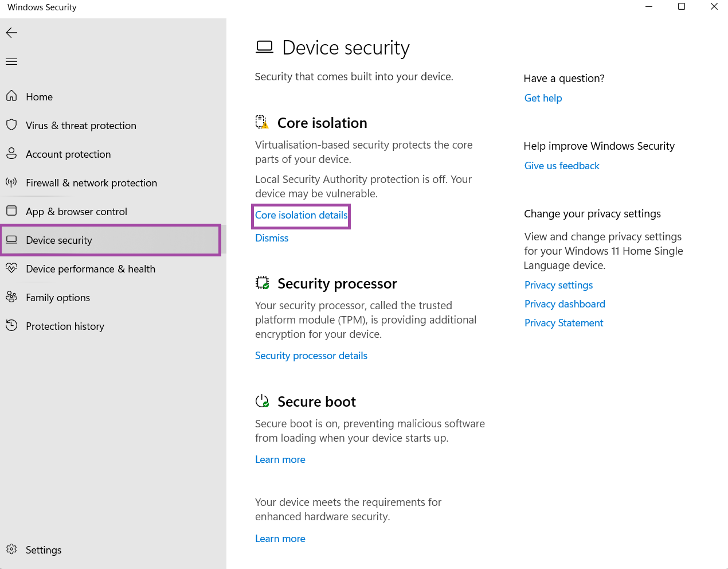Open Security processor details
Viewport: 728px width, 569px height.
tap(311, 355)
